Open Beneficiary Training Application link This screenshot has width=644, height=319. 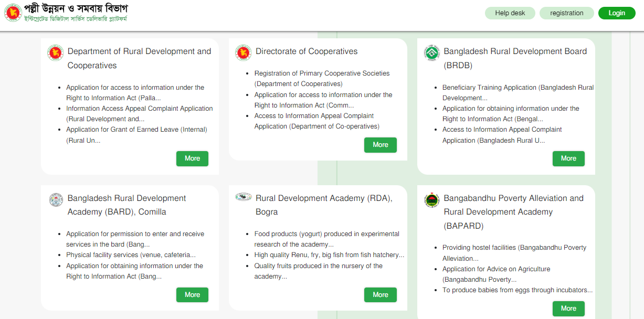coord(518,92)
